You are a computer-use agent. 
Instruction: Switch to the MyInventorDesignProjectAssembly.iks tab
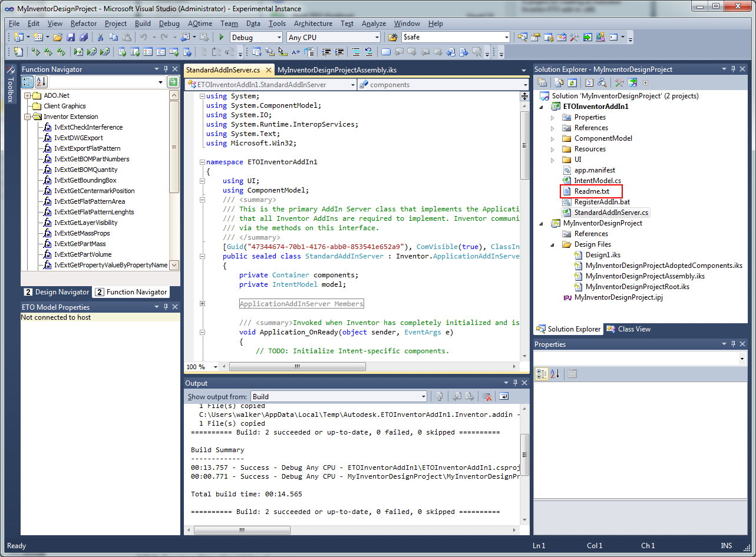click(x=336, y=70)
